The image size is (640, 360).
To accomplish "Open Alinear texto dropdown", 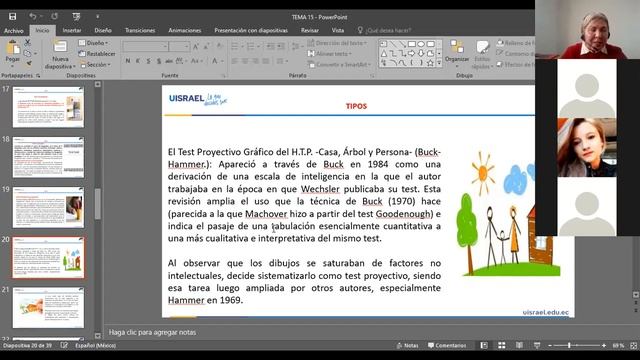I will 329,53.
